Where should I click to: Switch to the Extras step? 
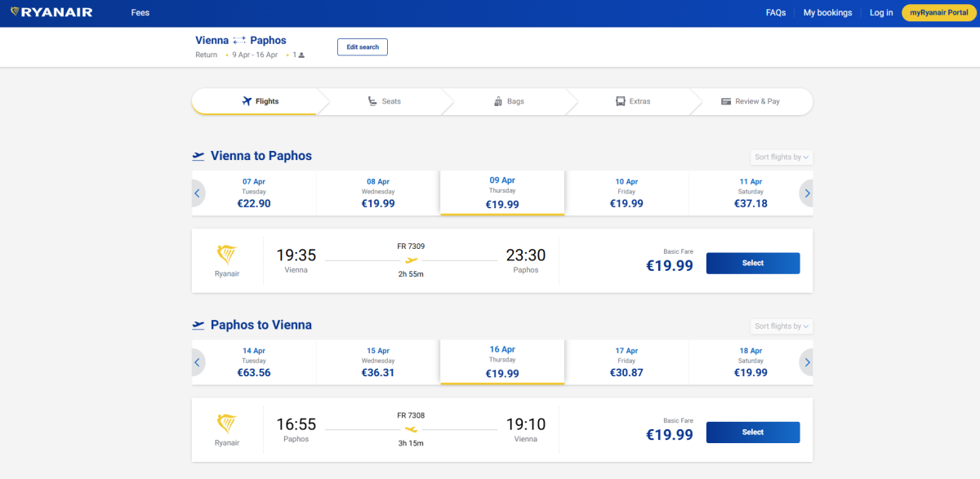632,102
